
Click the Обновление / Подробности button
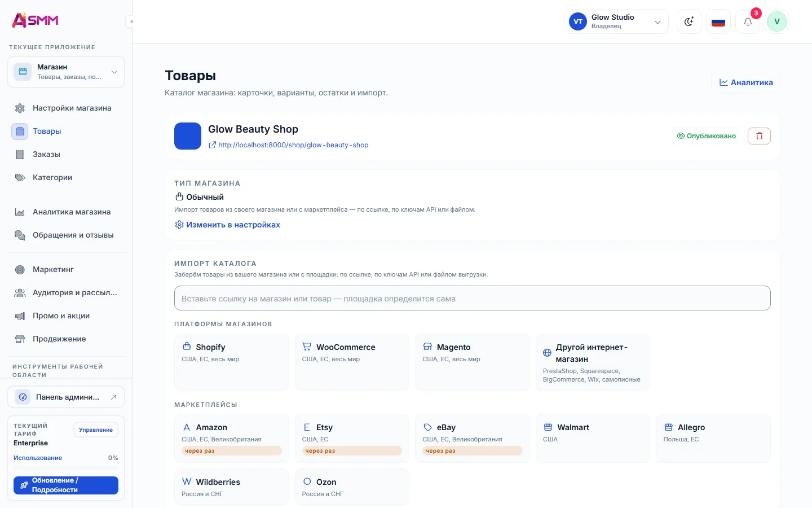click(x=66, y=485)
